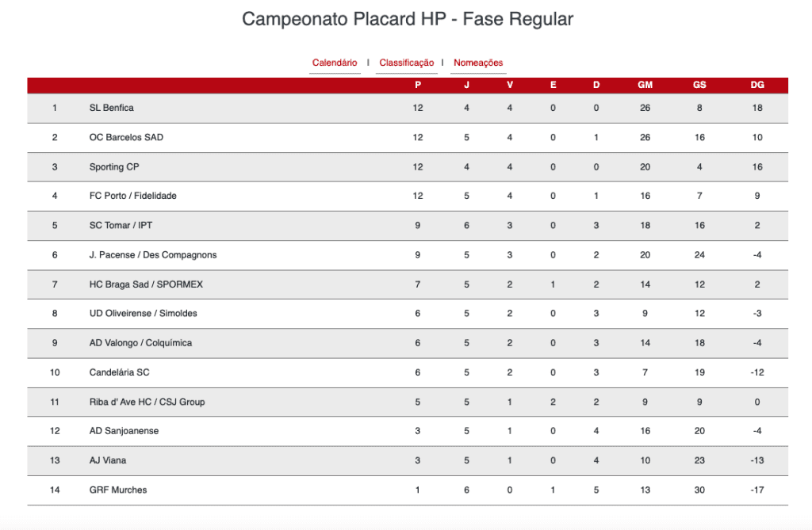This screenshot has height=530, width=812.
Task: Select the AD Sanjoanense team
Action: pyautogui.click(x=124, y=431)
